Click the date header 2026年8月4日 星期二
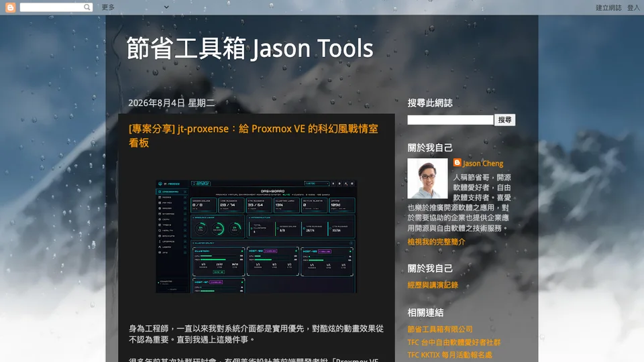The height and width of the screenshot is (362, 644). [x=172, y=103]
